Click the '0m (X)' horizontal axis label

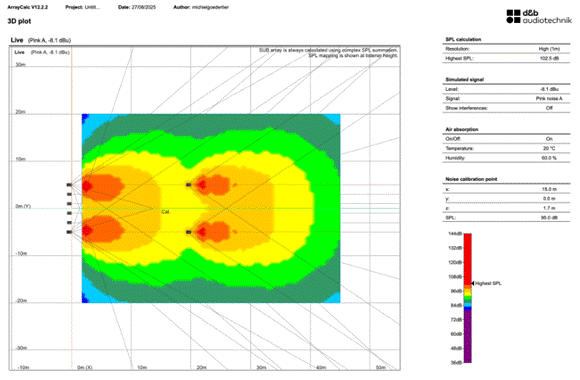click(85, 367)
